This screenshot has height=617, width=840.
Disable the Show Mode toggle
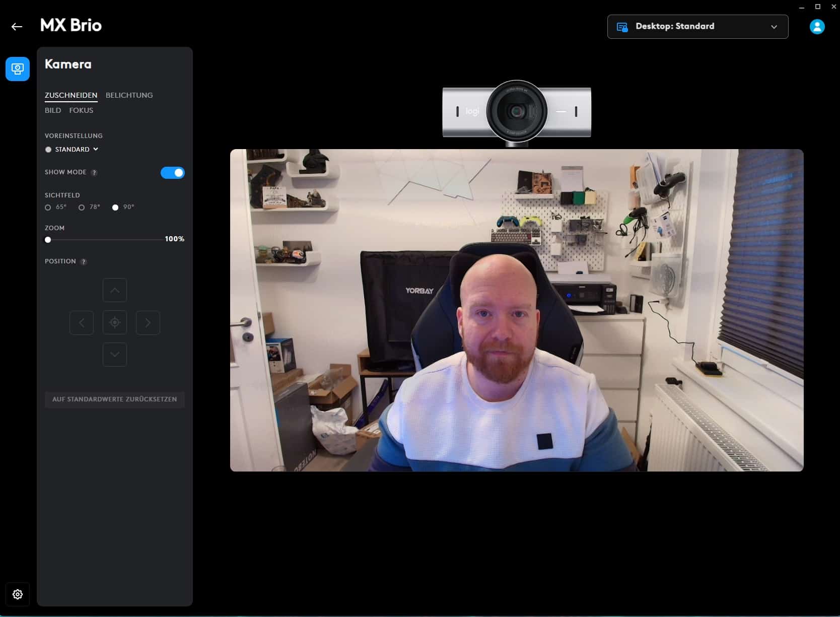tap(172, 173)
